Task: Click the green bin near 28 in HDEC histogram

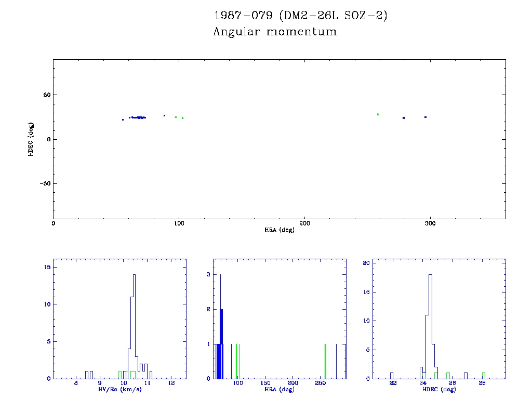Action: (x=483, y=375)
